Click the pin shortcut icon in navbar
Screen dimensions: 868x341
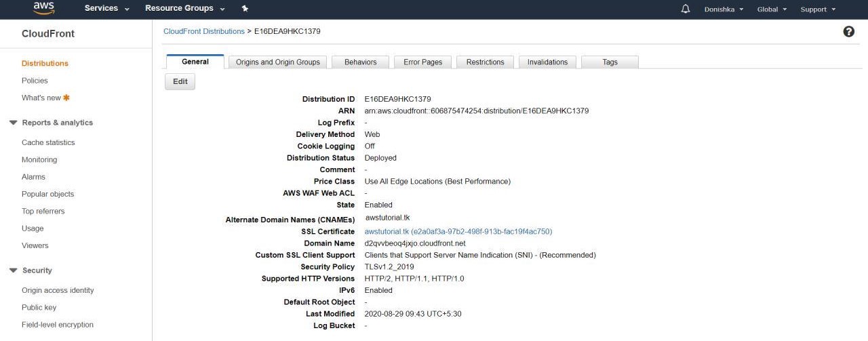(x=245, y=9)
